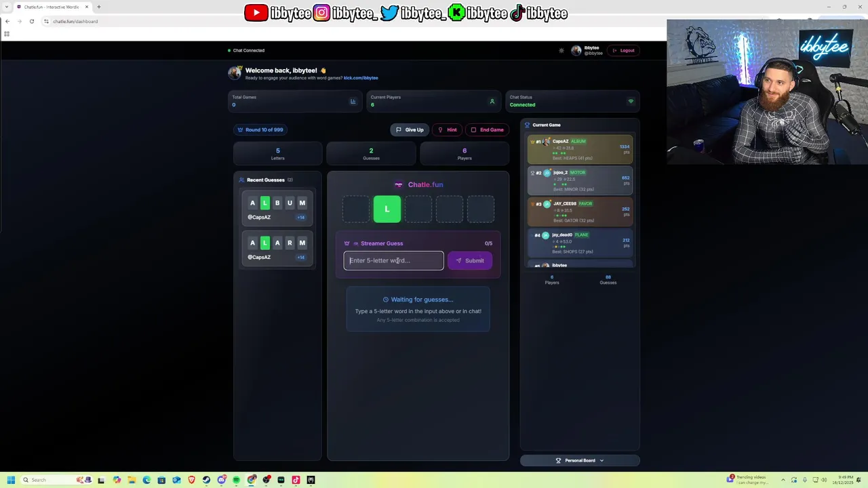
Task: Select jay_dead0 rank #4 leaderboard card
Action: click(x=580, y=243)
